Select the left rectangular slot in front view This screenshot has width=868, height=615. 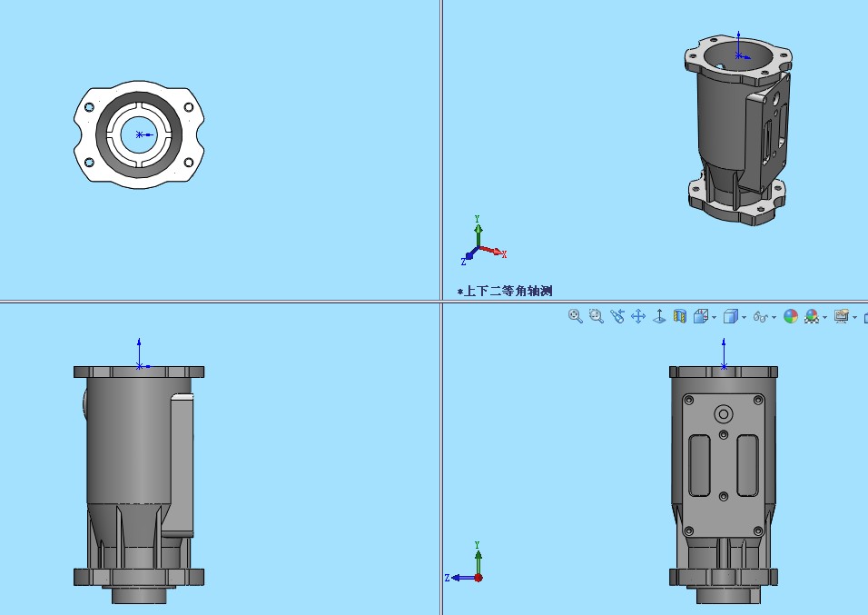(699, 465)
